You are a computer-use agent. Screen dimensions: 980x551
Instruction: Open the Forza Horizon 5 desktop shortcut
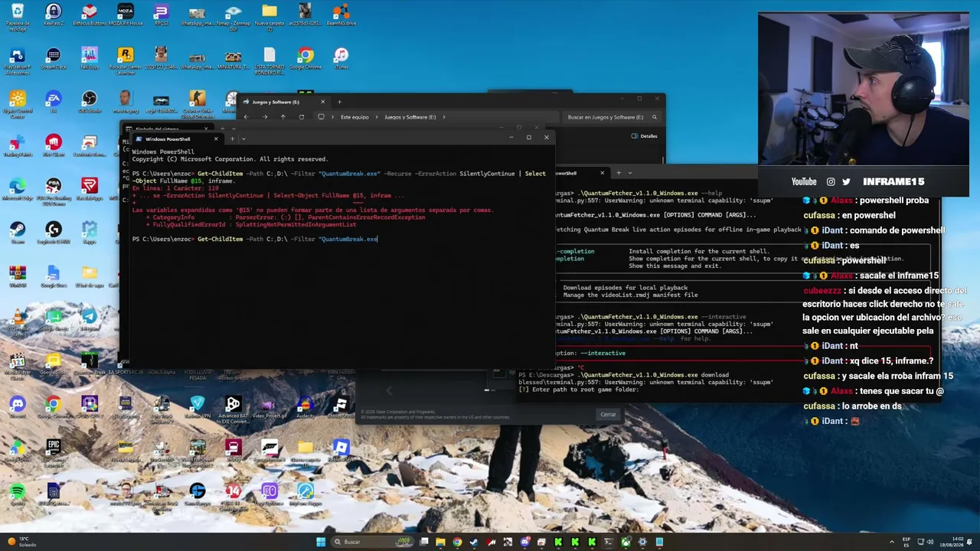coord(269,452)
